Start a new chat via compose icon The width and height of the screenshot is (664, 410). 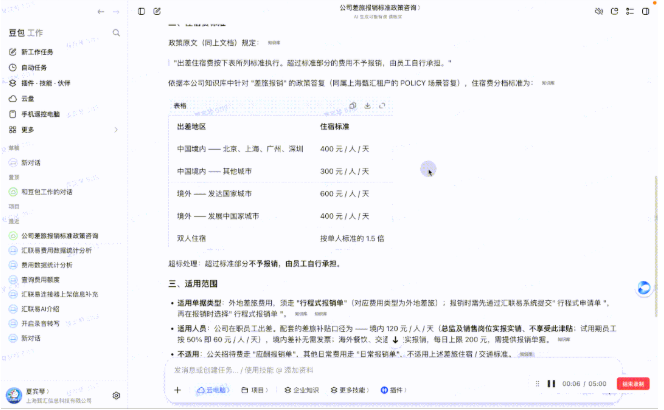[x=157, y=11]
